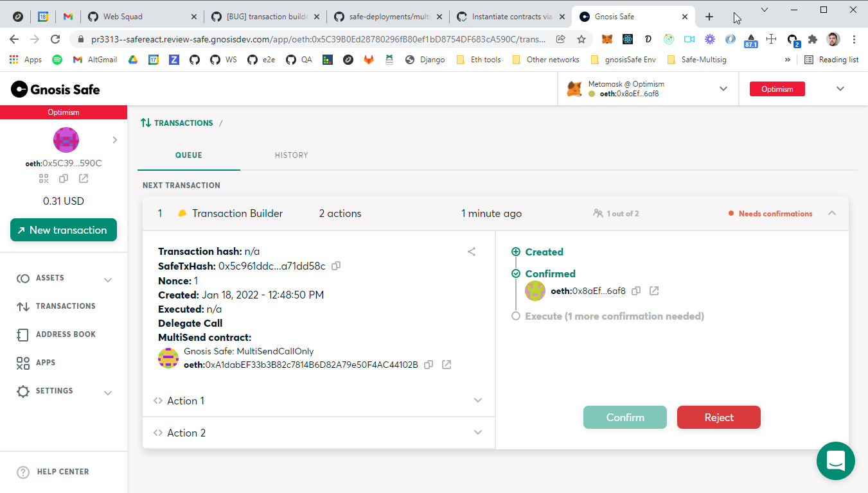The height and width of the screenshot is (493, 868).
Task: Reload the page
Action: pyautogui.click(x=55, y=39)
